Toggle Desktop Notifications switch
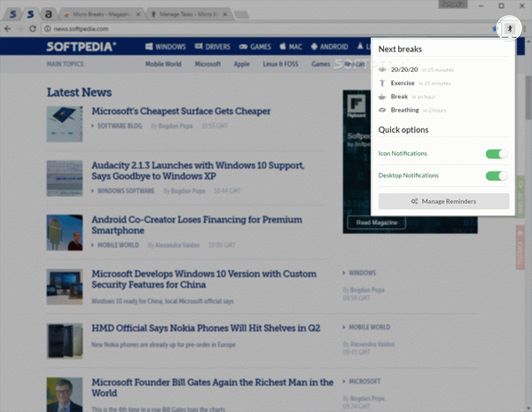This screenshot has height=412, width=532. (497, 175)
